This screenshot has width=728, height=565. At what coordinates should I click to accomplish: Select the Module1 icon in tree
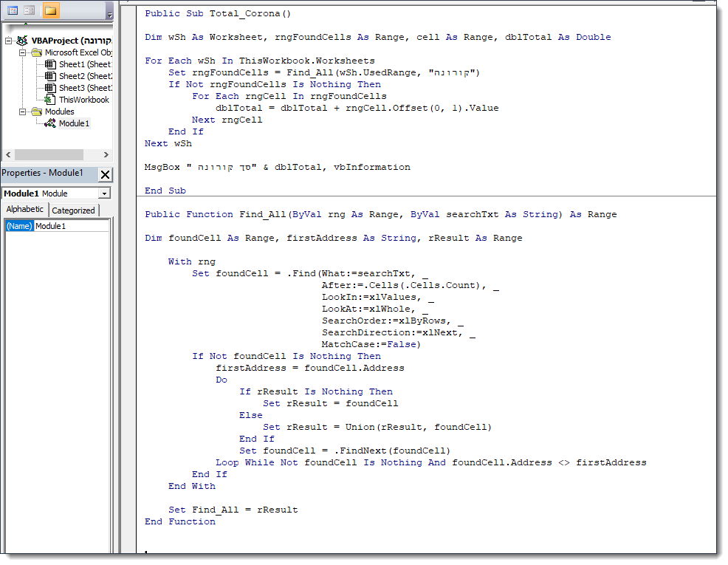pos(49,123)
